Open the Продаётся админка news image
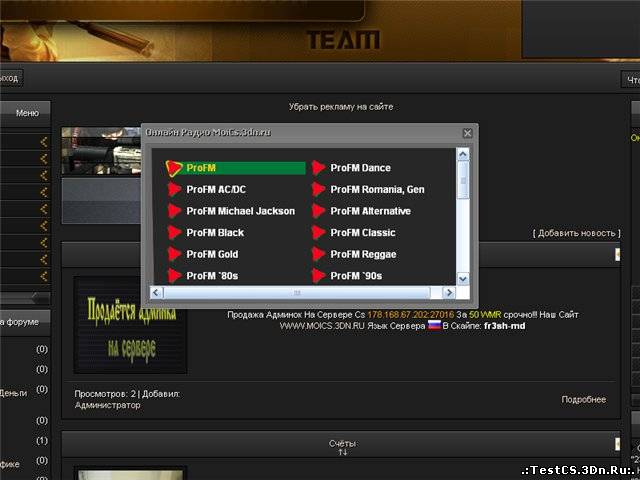This screenshot has width=640, height=480. [130, 325]
